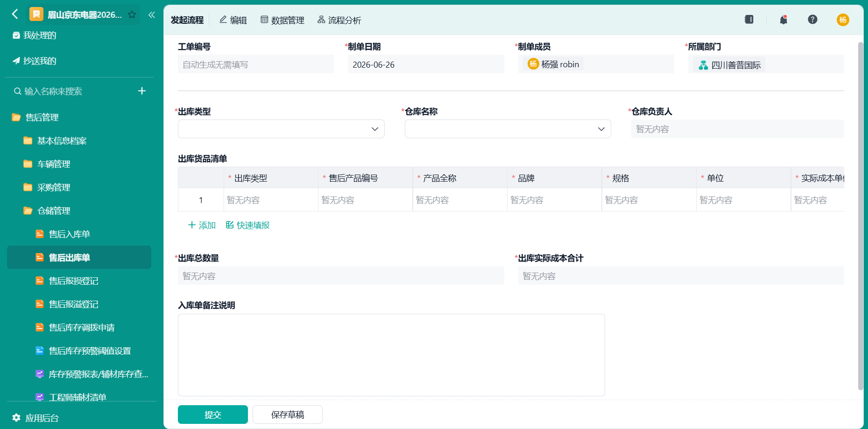Switch to the 数据管理 tab
This screenshot has width=868, height=429.
[x=282, y=20]
